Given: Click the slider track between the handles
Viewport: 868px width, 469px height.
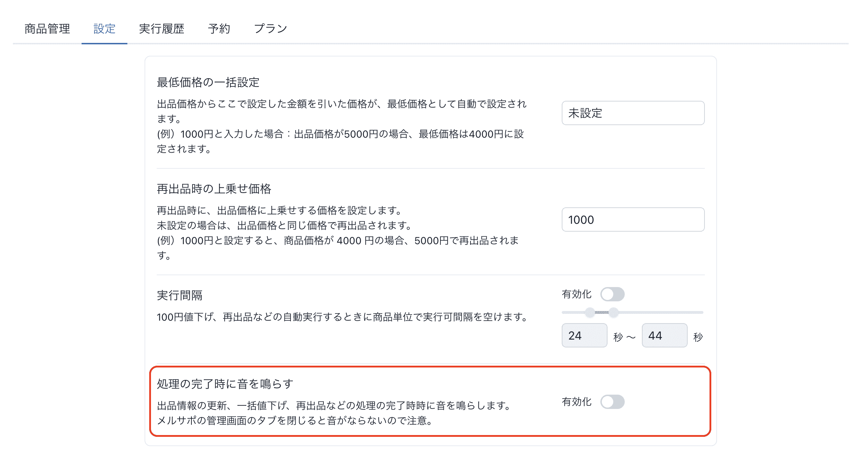Looking at the screenshot, I should coord(602,312).
